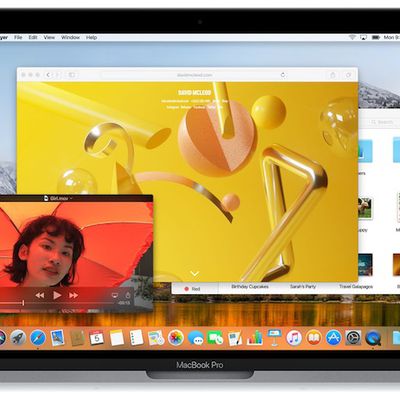This screenshot has height=400, width=400.
Task: Launch Safari from the Dock
Action: point(38,338)
